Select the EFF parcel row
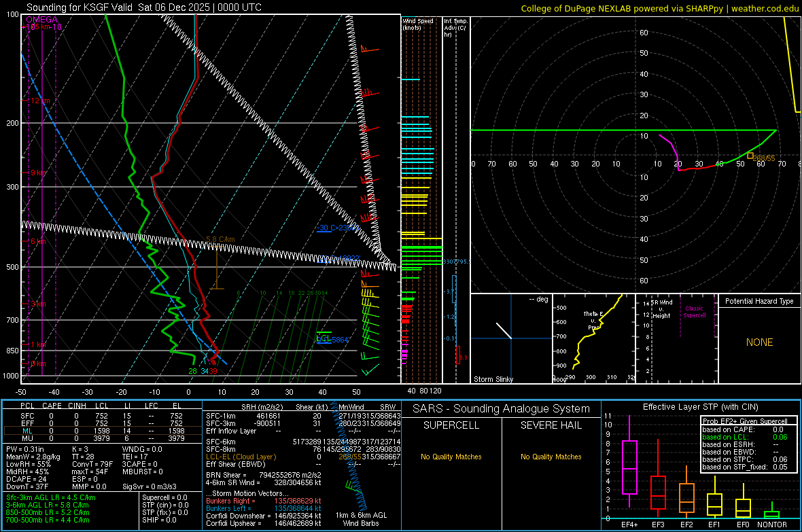 [102, 423]
